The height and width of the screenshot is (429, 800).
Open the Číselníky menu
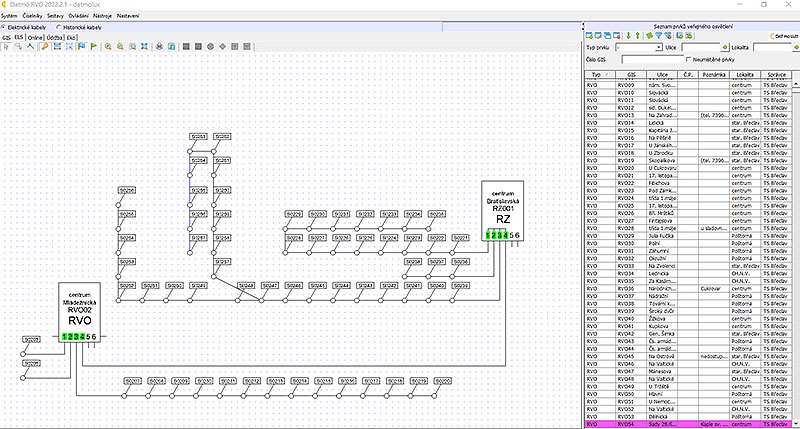[x=32, y=16]
